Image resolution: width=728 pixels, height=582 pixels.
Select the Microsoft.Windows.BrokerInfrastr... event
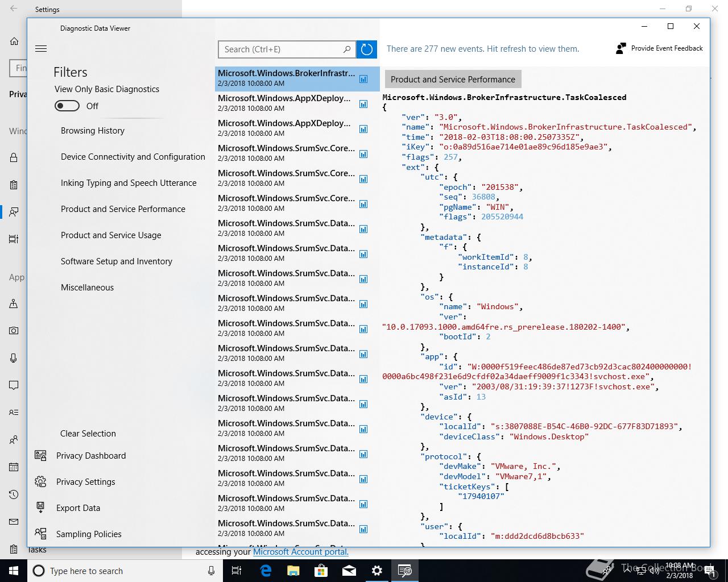[297, 78]
